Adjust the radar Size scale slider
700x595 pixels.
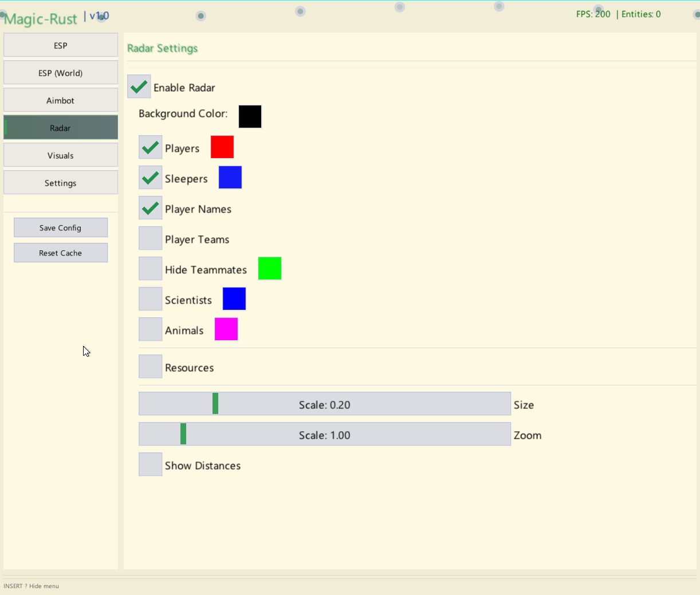tap(324, 403)
